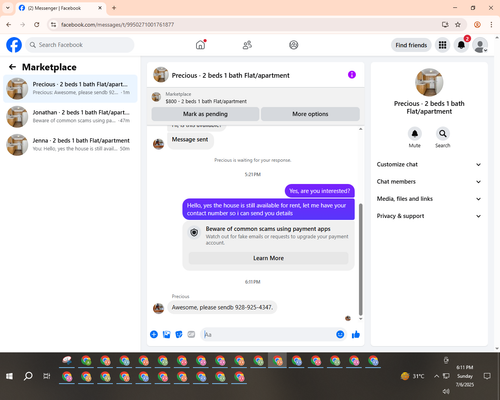Click the browser address bar
Screen dimensions: 500x400
click(x=247, y=25)
